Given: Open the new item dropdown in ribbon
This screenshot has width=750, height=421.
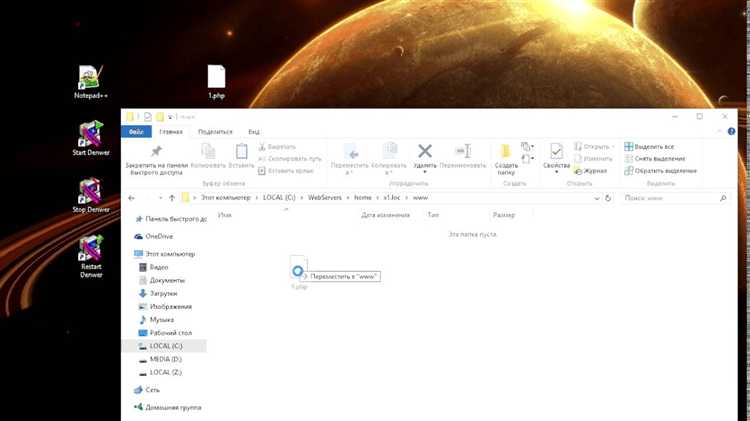Looking at the screenshot, I should coord(528,146).
